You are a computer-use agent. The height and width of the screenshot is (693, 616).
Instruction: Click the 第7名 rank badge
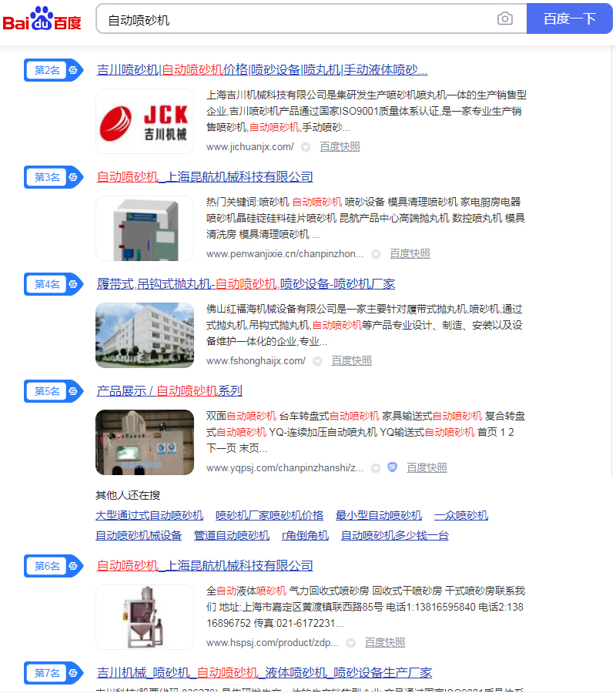[53, 673]
